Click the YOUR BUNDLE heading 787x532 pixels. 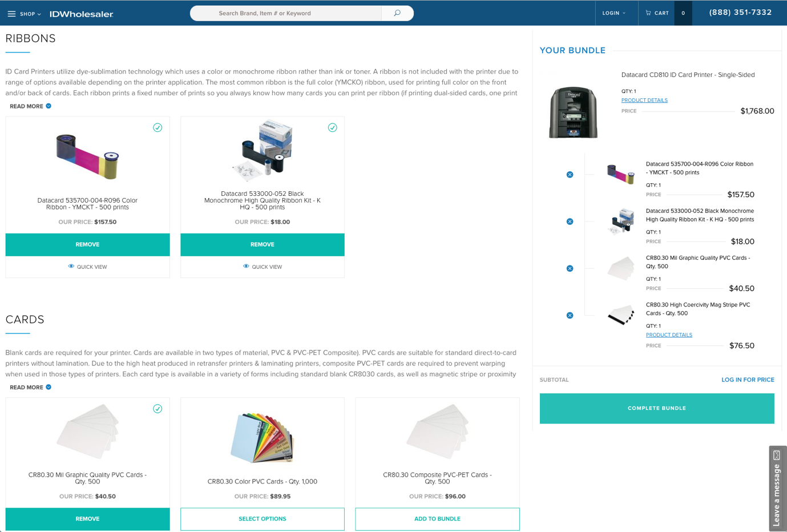point(572,50)
